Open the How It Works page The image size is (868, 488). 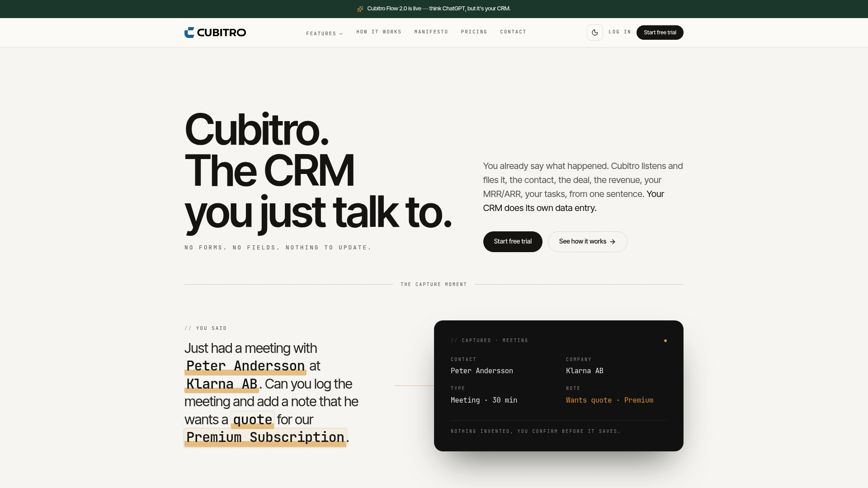click(379, 32)
